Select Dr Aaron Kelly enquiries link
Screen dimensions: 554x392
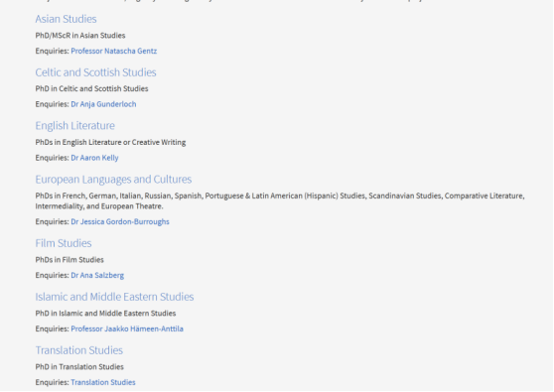click(x=94, y=158)
